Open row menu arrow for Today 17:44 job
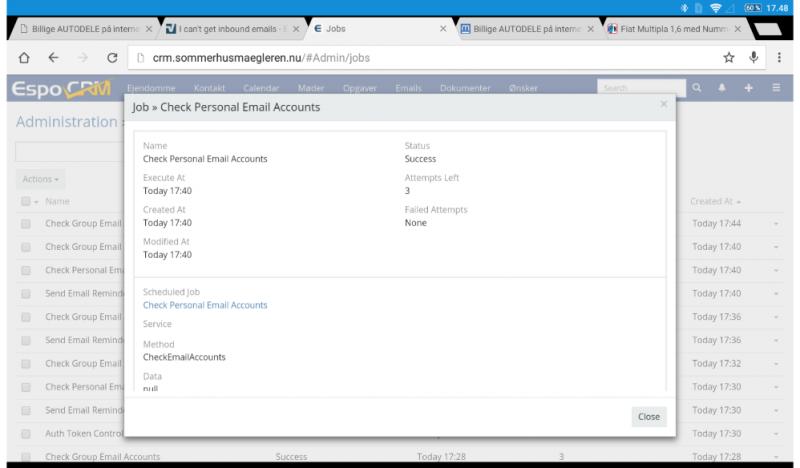The width and height of the screenshot is (800, 468). coord(775,223)
